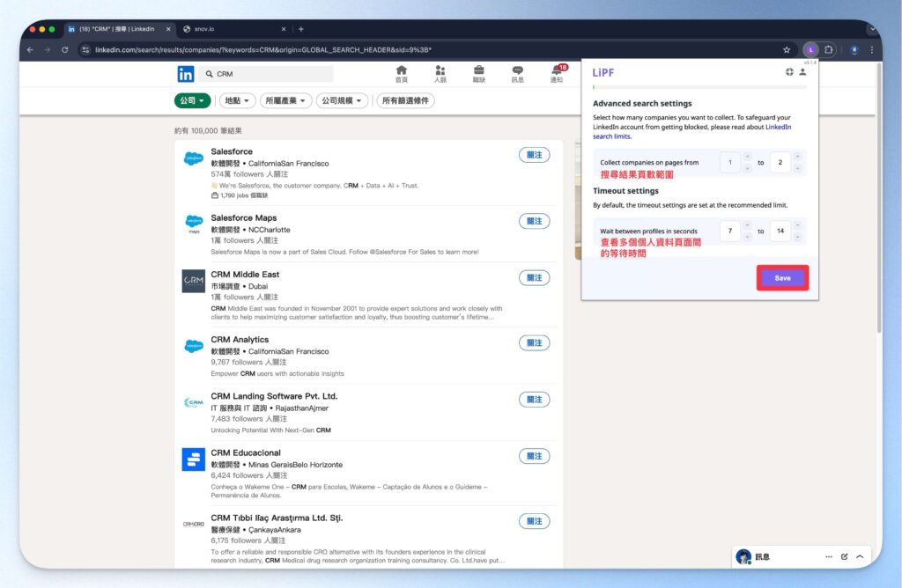902x588 pixels.
Task: Follow Salesforce Maps company
Action: [x=535, y=221]
